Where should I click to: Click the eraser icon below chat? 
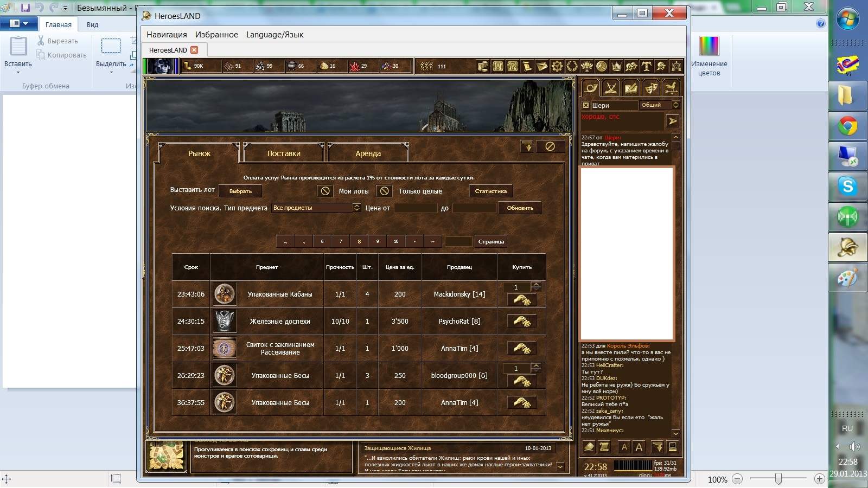pyautogui.click(x=589, y=447)
